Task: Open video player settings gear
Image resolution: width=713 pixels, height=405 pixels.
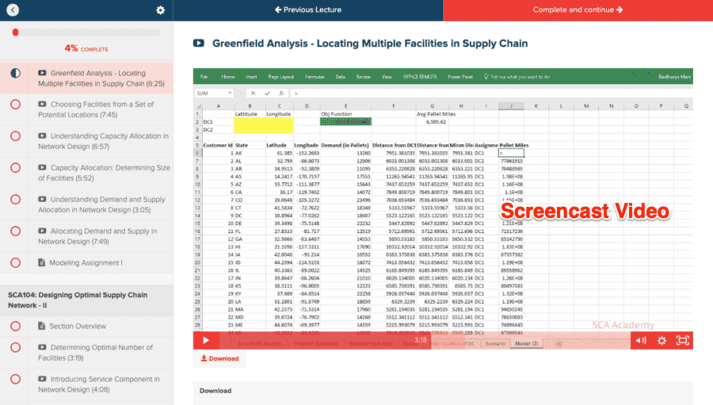Action: point(662,340)
